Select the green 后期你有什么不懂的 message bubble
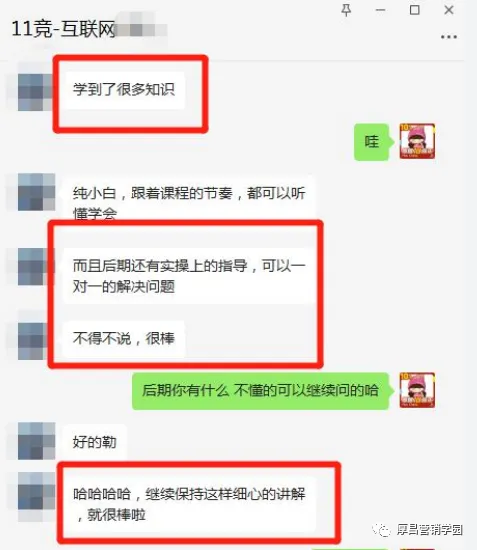 (x=261, y=390)
